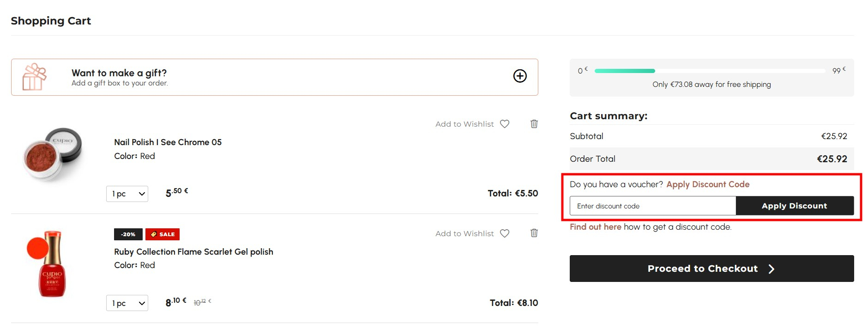Image resolution: width=868 pixels, height=336 pixels.
Task: Click Total: €5.50 text
Action: click(513, 193)
